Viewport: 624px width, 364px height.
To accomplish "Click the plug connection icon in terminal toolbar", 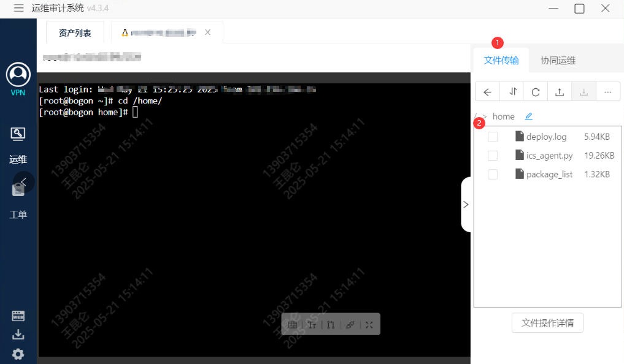I will (x=350, y=325).
